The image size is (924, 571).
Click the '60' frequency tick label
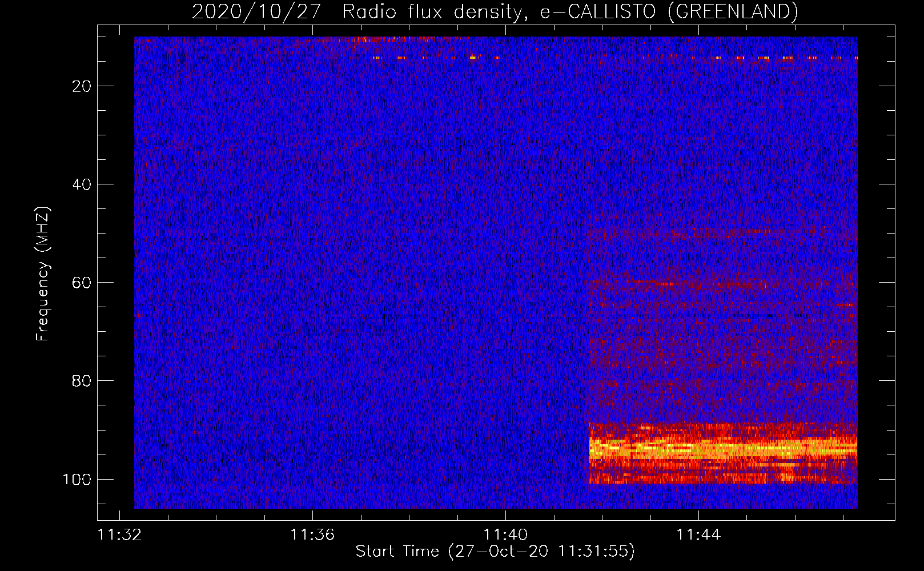(82, 283)
